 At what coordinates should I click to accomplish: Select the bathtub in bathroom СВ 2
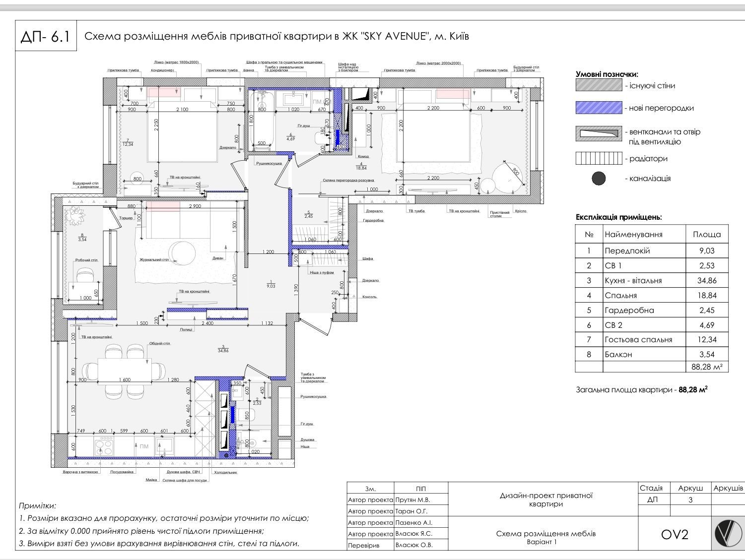coord(261,119)
